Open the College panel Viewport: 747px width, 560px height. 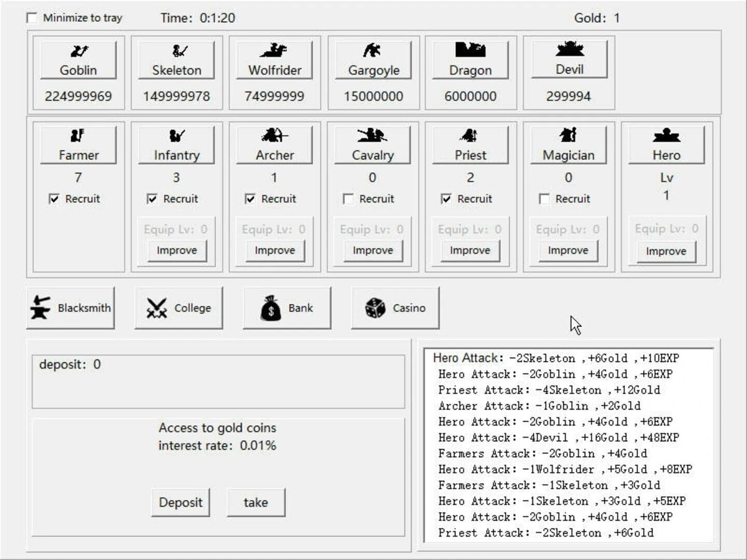(178, 307)
